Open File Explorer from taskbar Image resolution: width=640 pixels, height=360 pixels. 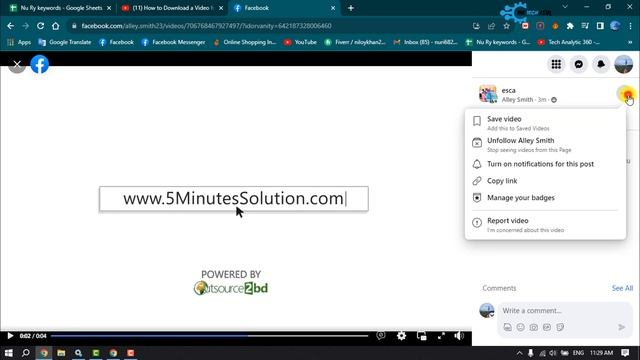click(x=61, y=353)
